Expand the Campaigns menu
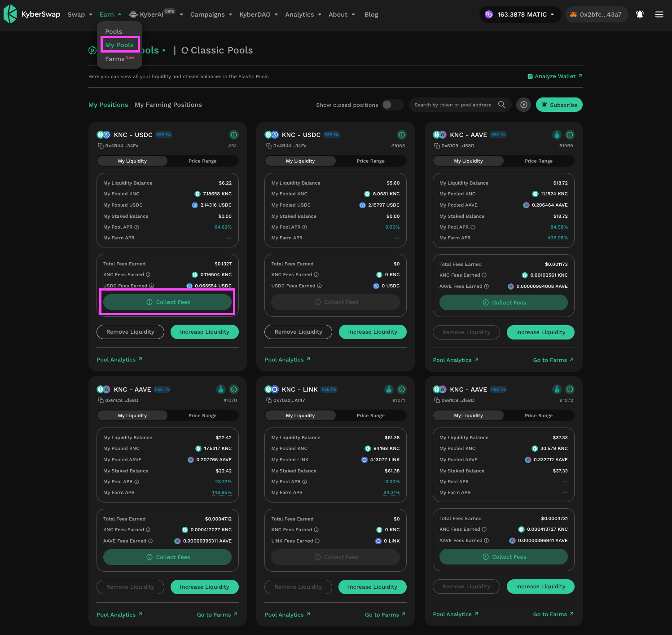The height and width of the screenshot is (635, 672). (x=211, y=14)
